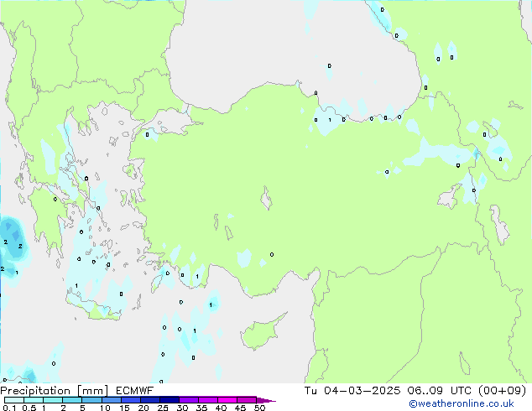Click the legend value '50'
Screen dimensions: 532x411
coord(259,408)
